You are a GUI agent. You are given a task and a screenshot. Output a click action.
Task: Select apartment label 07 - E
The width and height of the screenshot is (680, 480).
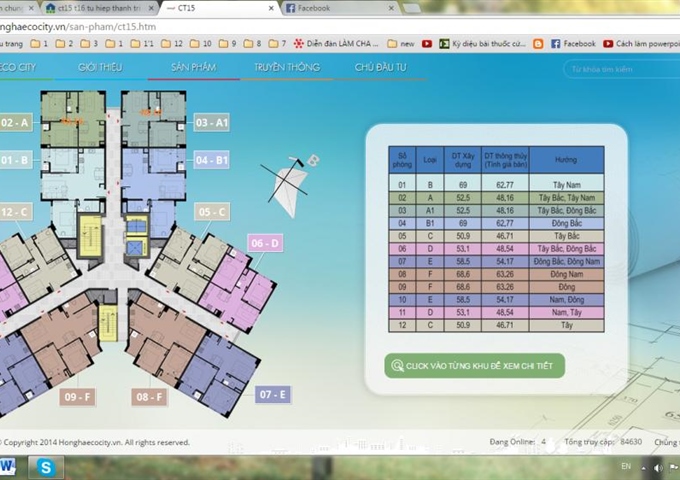pyautogui.click(x=273, y=395)
